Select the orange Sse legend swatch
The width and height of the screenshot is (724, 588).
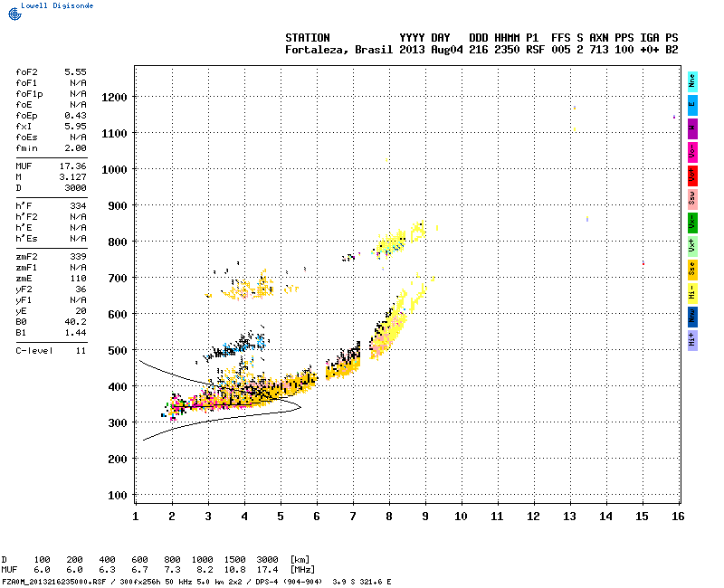click(x=692, y=270)
